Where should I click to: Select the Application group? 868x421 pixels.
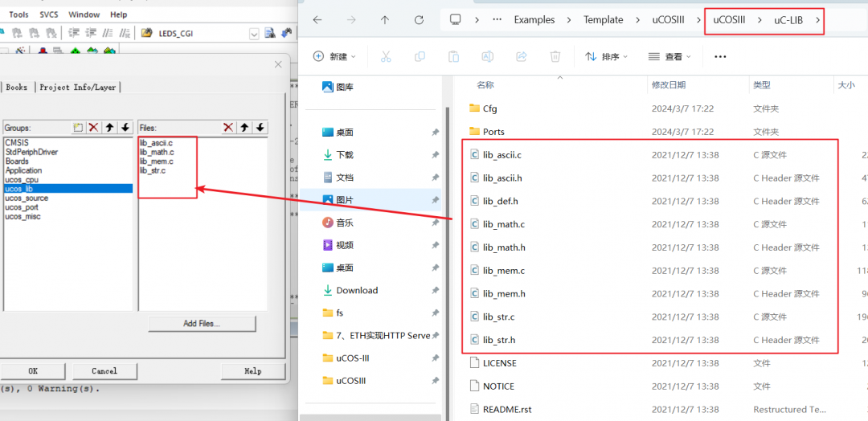[24, 170]
